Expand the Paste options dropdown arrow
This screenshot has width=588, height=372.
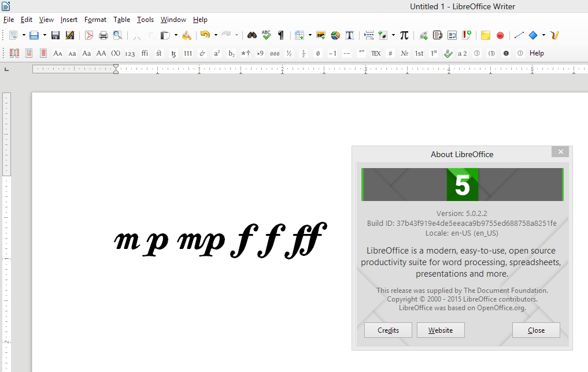pyautogui.click(x=176, y=35)
